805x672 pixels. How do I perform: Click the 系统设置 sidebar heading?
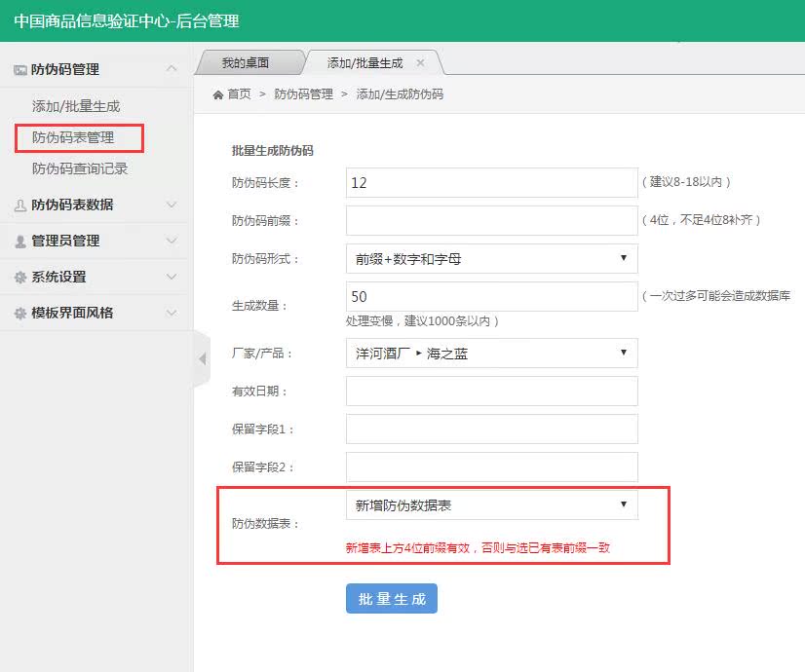coord(58,277)
